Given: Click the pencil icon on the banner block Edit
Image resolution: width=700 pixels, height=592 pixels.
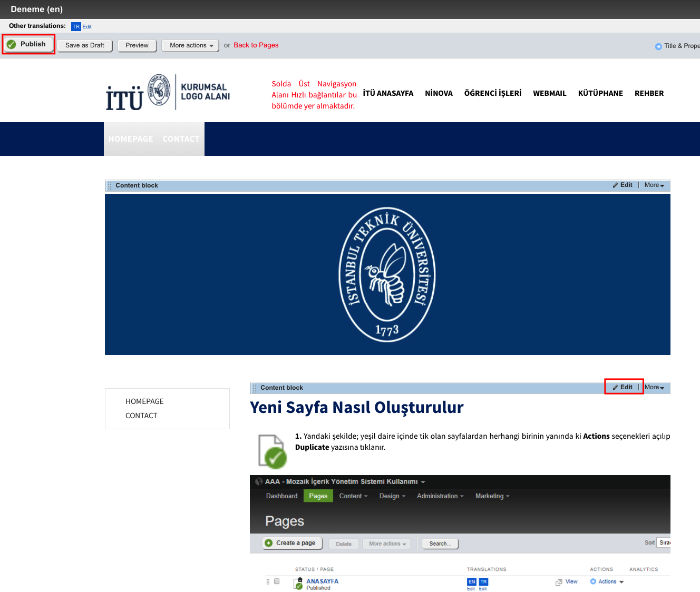Looking at the screenshot, I should coord(615,185).
